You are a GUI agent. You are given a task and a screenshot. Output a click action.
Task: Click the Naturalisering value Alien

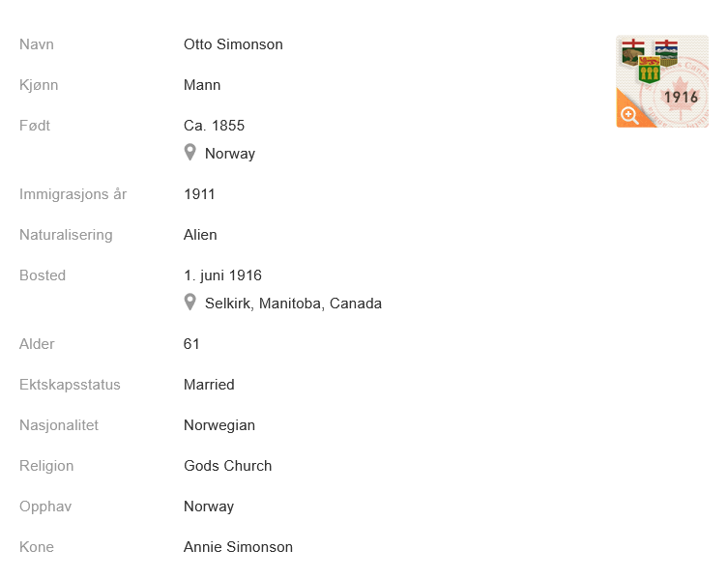(200, 235)
